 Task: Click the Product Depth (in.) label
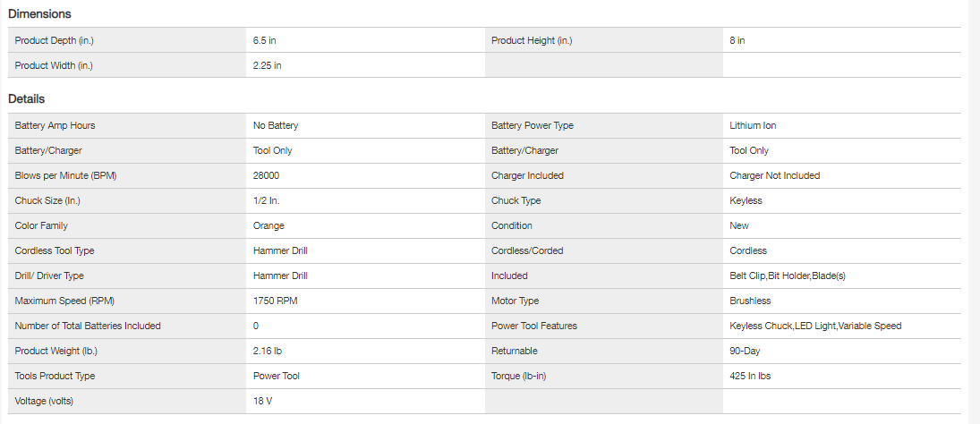coord(54,40)
